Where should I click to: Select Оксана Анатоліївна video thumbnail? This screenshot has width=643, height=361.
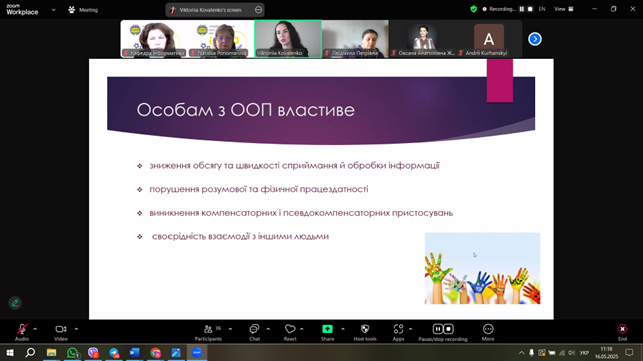(x=422, y=39)
